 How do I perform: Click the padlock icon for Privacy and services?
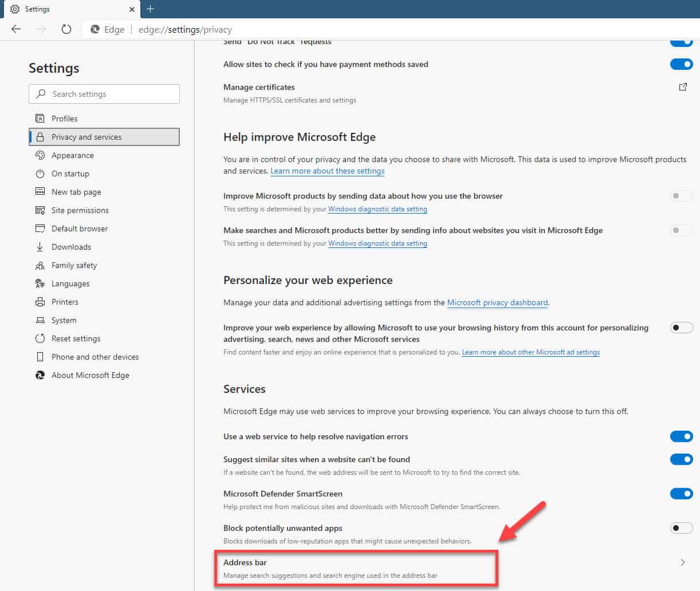click(x=40, y=137)
